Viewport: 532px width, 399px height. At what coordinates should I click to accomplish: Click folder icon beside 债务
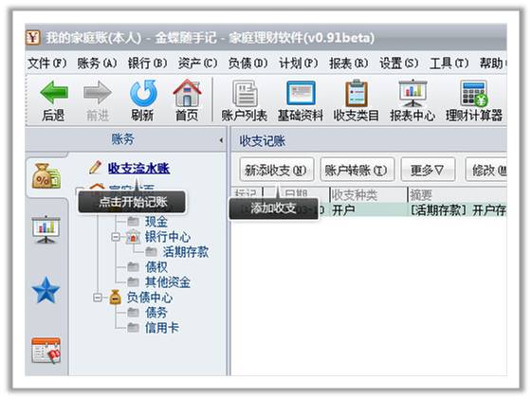point(133,312)
